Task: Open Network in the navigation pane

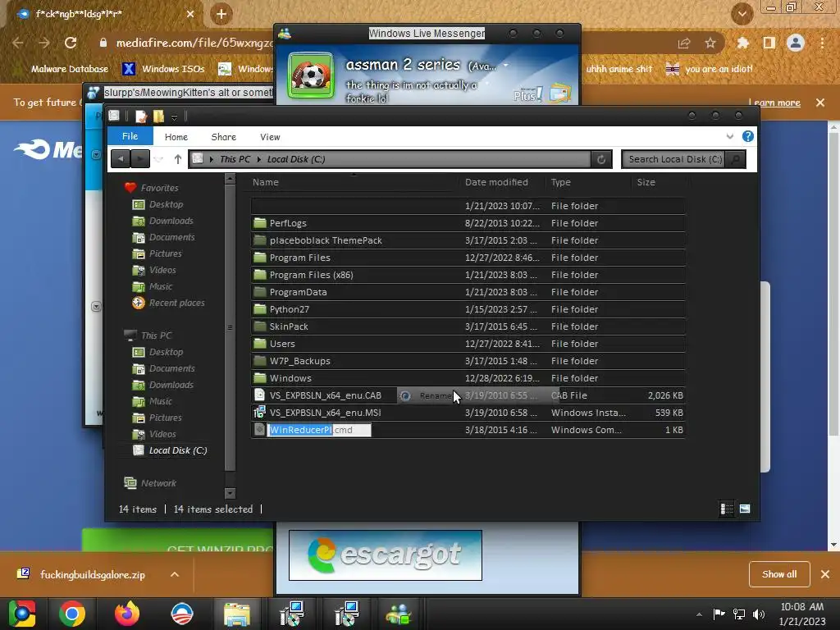Action: (x=158, y=483)
